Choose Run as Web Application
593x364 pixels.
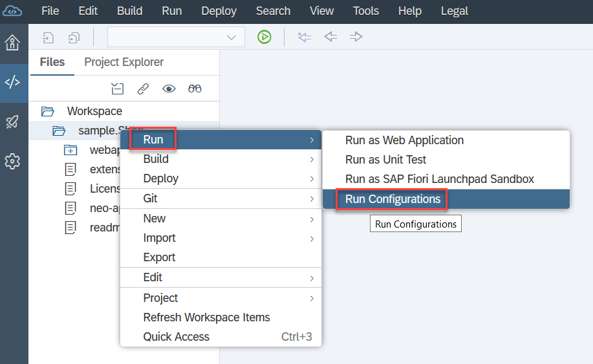(x=446, y=140)
